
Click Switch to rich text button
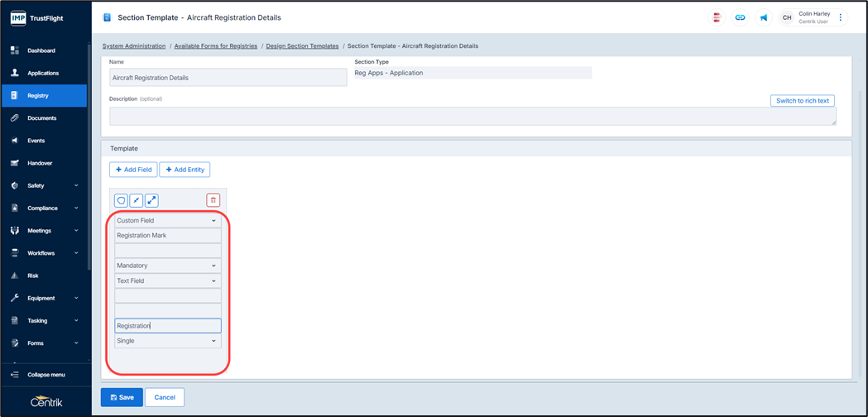coord(802,101)
